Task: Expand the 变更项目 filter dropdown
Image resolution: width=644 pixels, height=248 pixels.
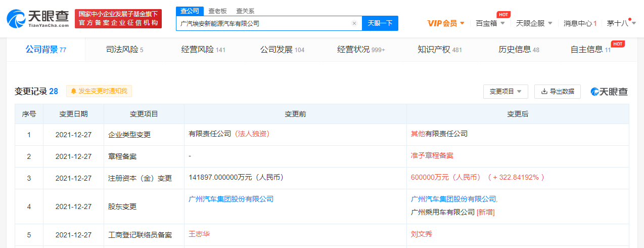Action: tap(505, 92)
